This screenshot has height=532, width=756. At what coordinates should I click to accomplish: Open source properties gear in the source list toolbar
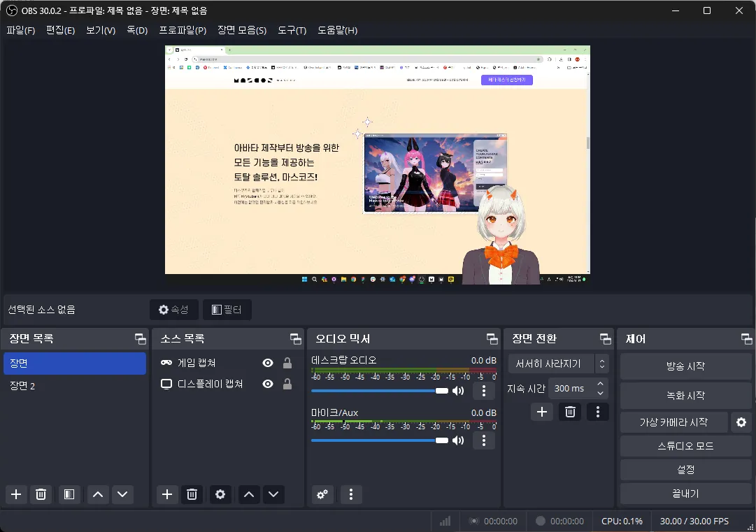click(220, 494)
